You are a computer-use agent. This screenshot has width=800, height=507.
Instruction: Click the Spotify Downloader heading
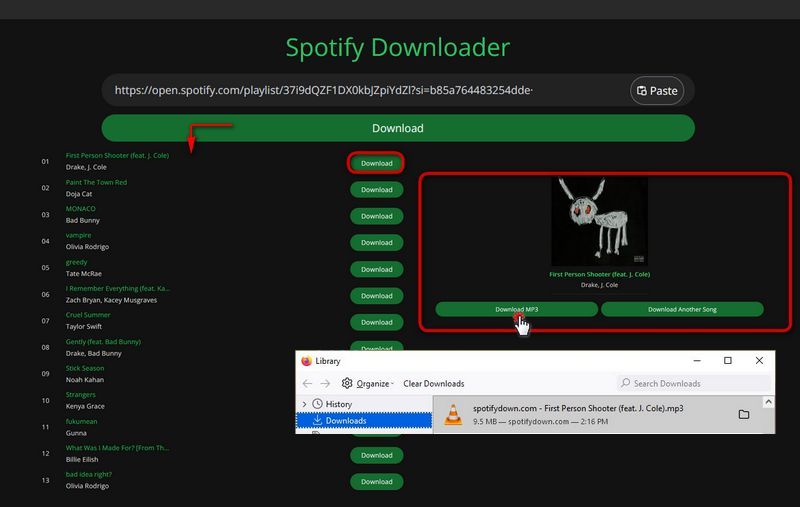point(398,48)
